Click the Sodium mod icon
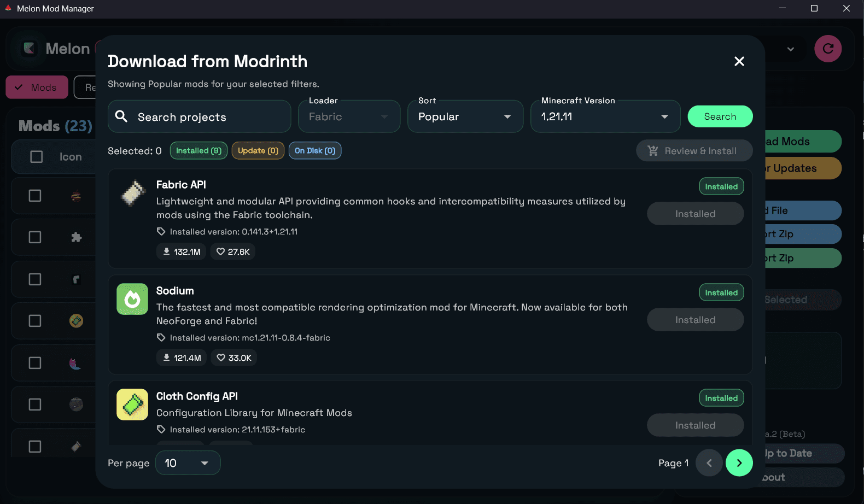The height and width of the screenshot is (504, 864). (x=132, y=299)
